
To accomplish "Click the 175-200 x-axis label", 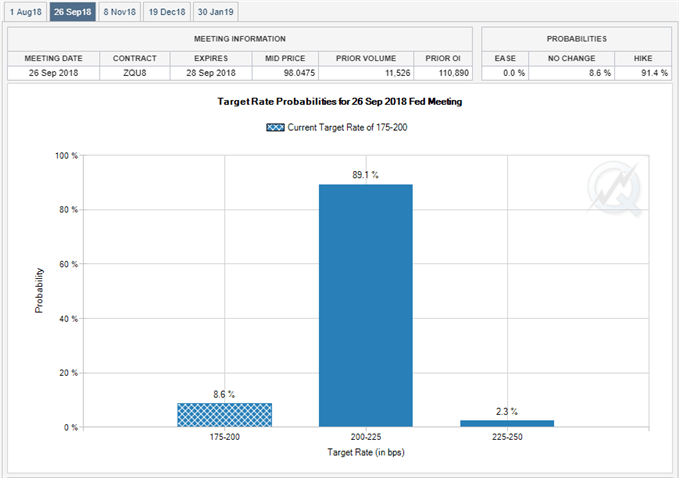I will tap(225, 437).
